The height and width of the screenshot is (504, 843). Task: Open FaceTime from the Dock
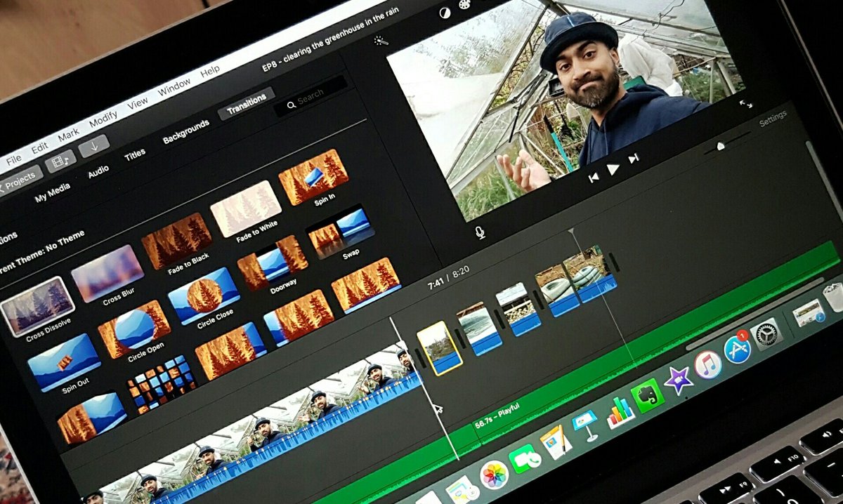tap(525, 460)
